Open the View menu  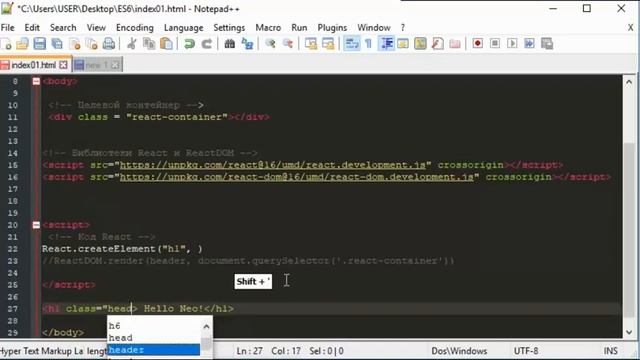tap(96, 28)
